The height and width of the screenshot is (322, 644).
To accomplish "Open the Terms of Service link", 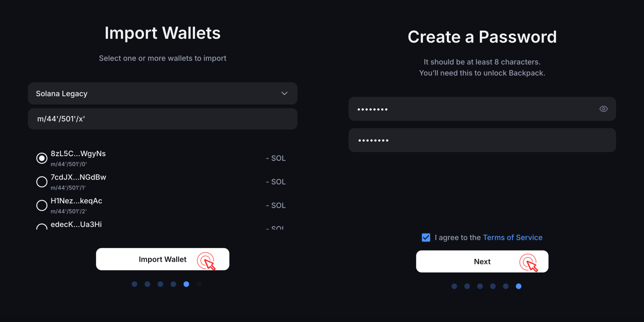I will (513, 238).
